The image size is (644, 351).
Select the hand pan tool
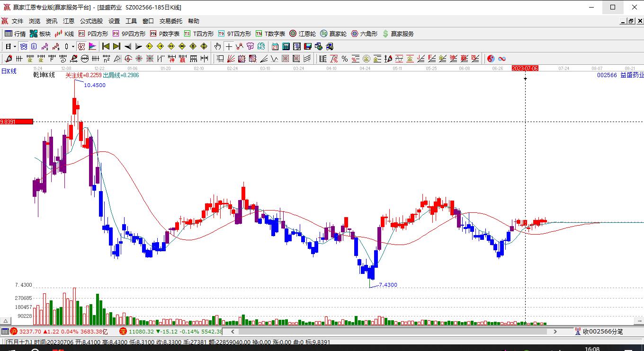[217, 46]
